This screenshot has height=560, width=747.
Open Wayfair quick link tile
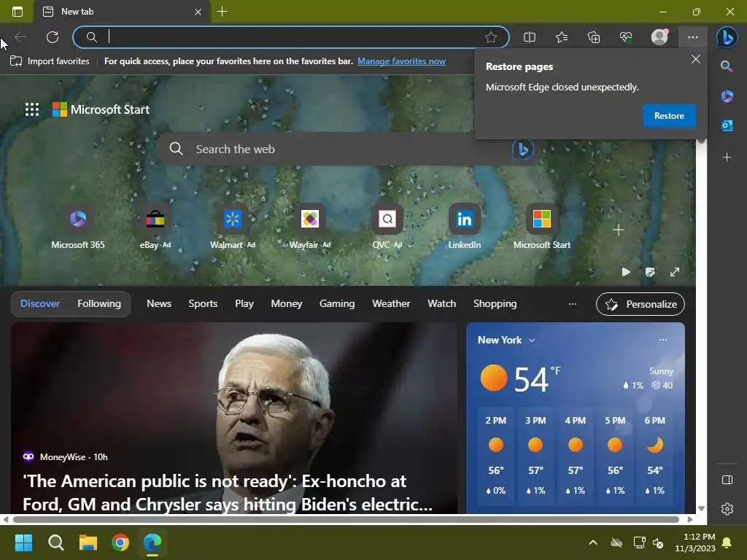[x=309, y=228]
